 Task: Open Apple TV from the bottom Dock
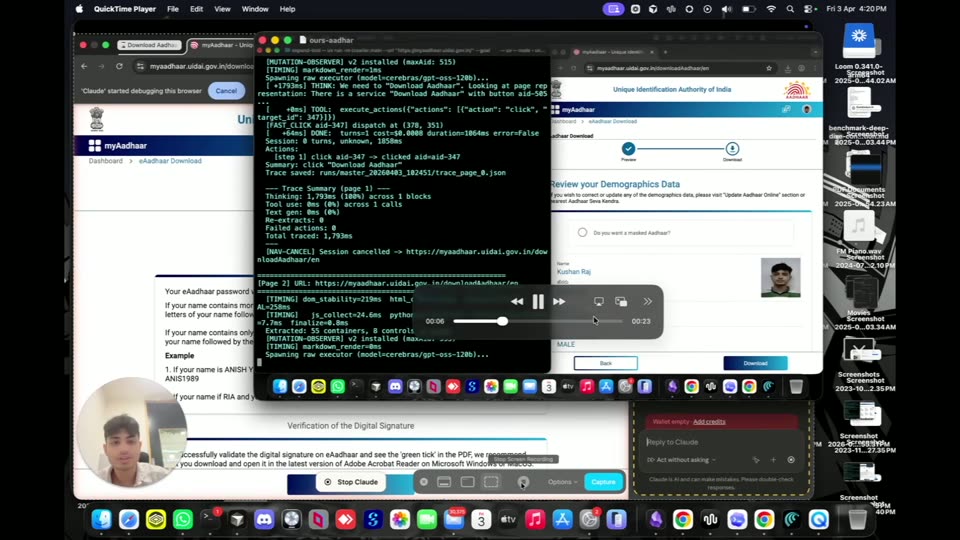tap(508, 519)
